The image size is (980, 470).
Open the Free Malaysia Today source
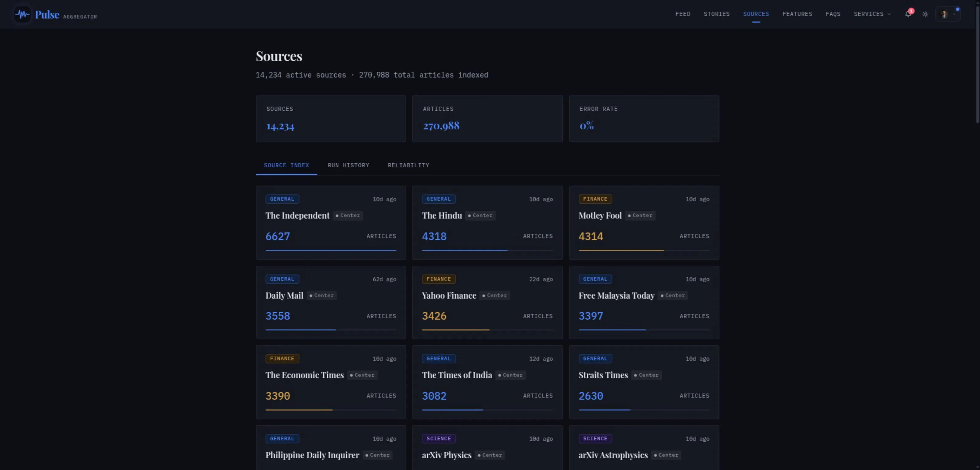coord(644,302)
